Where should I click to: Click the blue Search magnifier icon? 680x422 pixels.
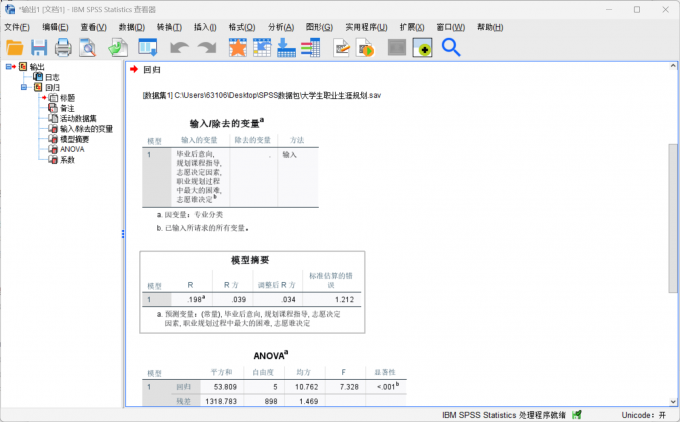pos(451,47)
